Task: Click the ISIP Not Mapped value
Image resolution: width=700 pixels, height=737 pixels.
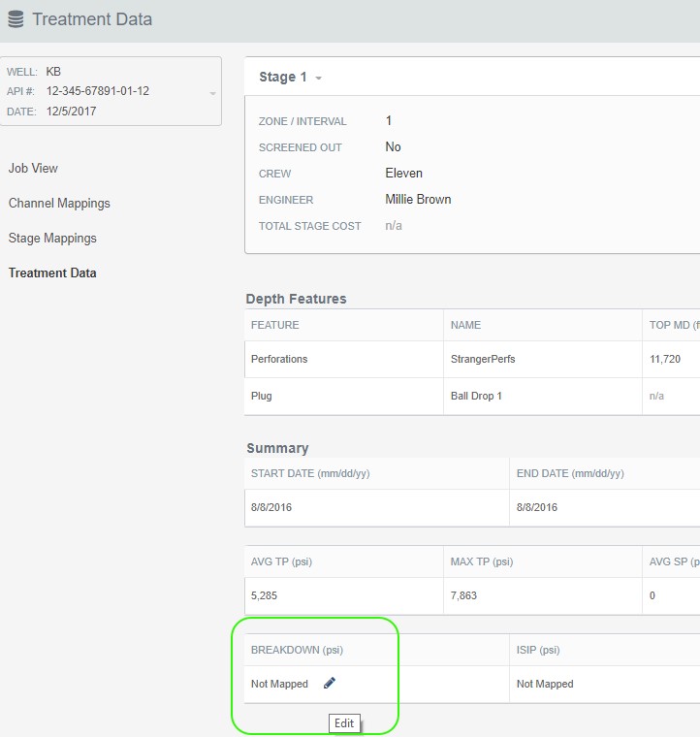Action: click(x=545, y=684)
